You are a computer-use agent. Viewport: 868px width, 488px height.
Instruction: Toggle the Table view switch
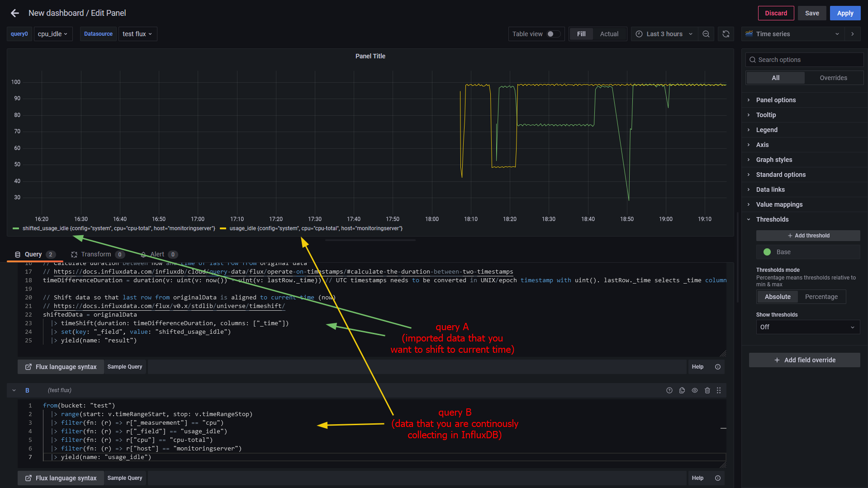[x=553, y=34]
